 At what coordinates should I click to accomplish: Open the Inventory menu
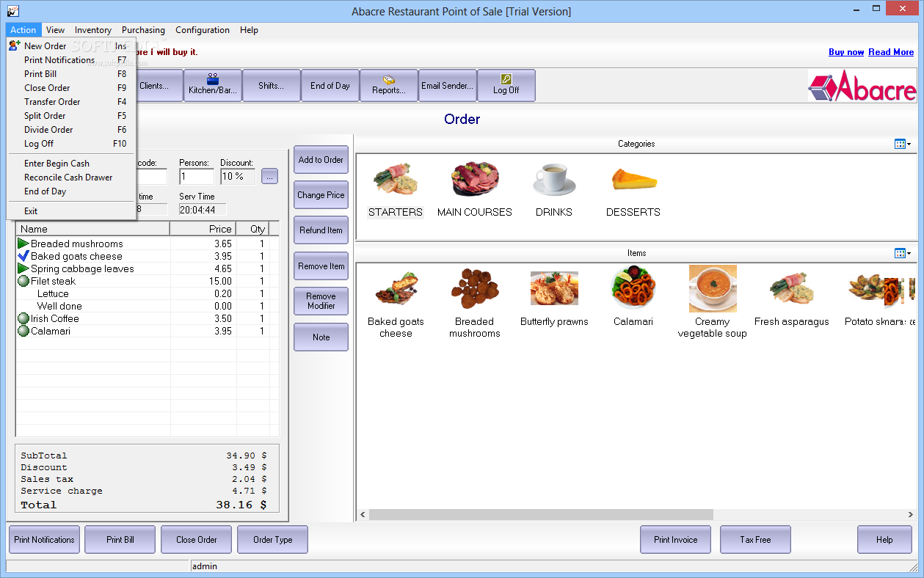click(93, 30)
